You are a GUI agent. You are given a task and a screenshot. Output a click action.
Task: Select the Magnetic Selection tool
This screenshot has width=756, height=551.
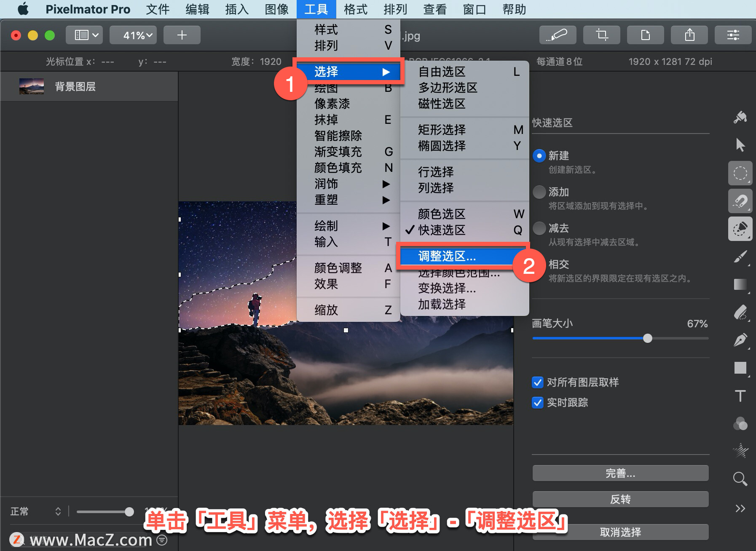(740, 201)
